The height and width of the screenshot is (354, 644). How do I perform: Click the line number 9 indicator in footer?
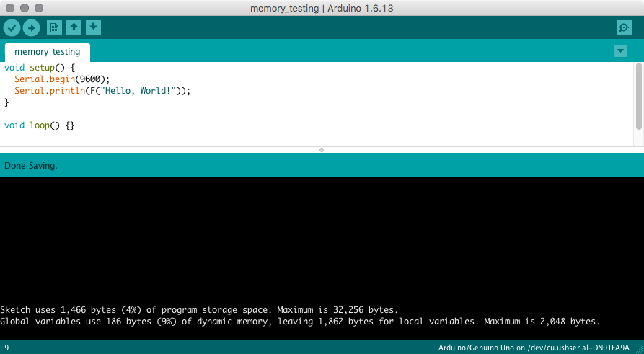tap(6, 348)
